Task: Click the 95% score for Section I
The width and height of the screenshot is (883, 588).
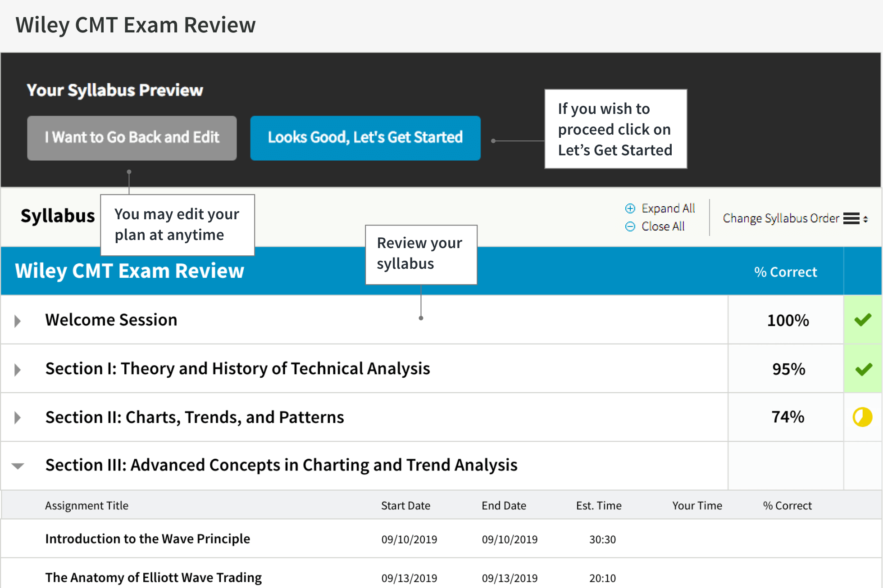Action: (788, 369)
